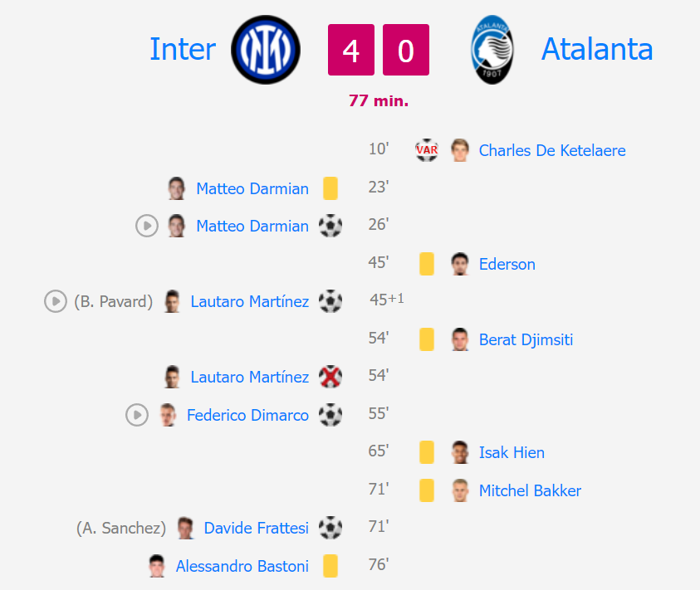Open Berat Djimsiti player profile link
The height and width of the screenshot is (590, 700).
(526, 339)
